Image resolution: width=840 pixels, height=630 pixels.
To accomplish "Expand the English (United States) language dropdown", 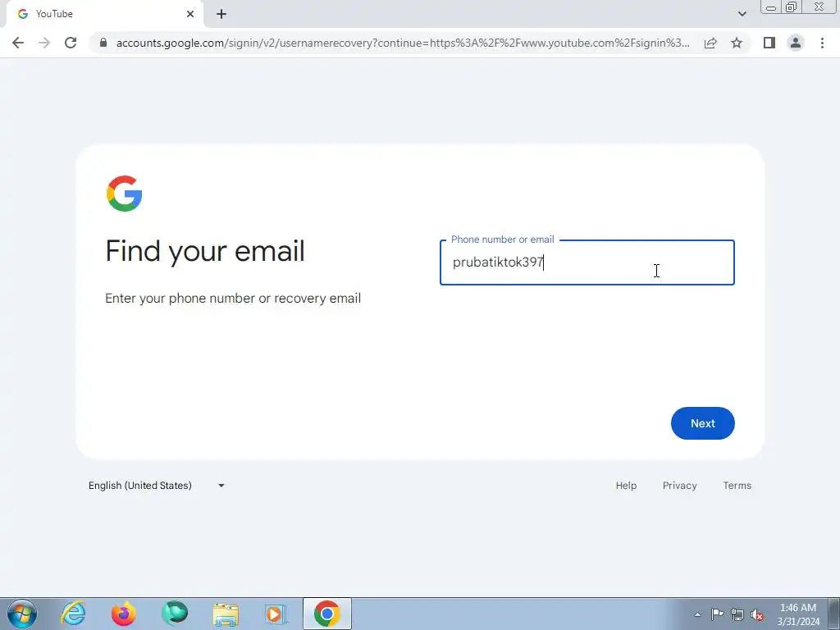I will (157, 486).
